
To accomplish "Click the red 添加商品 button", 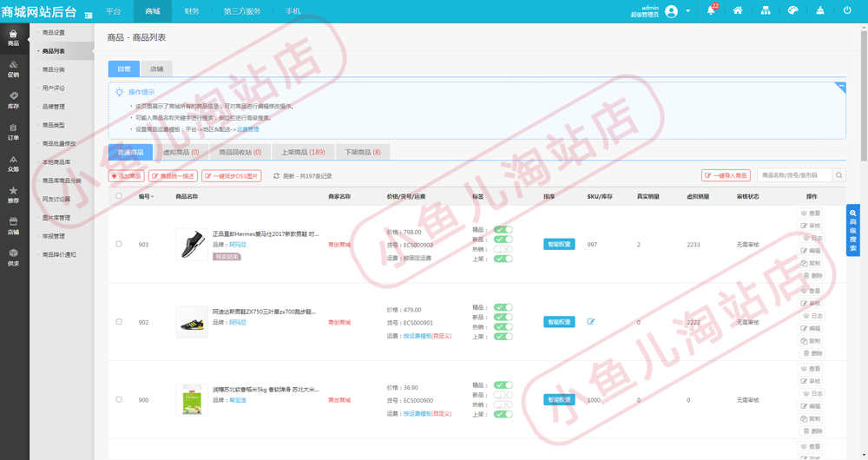I will [x=127, y=176].
